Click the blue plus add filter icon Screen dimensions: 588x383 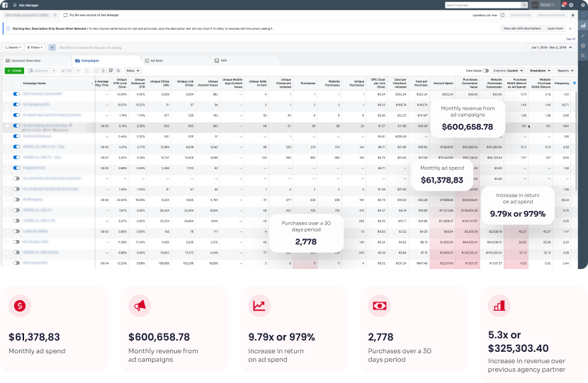point(52,47)
